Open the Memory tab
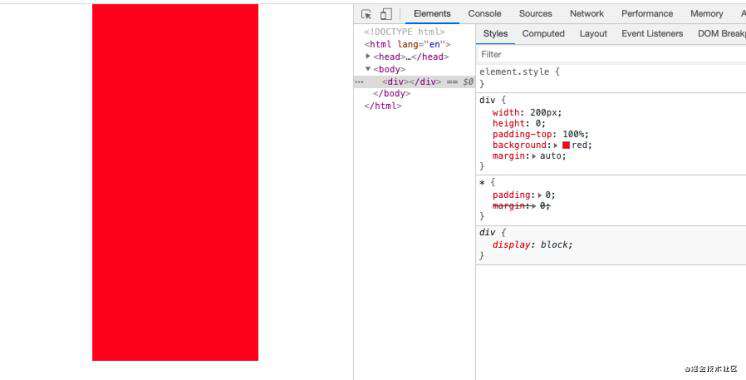Image resolution: width=746 pixels, height=380 pixels. 707,14
